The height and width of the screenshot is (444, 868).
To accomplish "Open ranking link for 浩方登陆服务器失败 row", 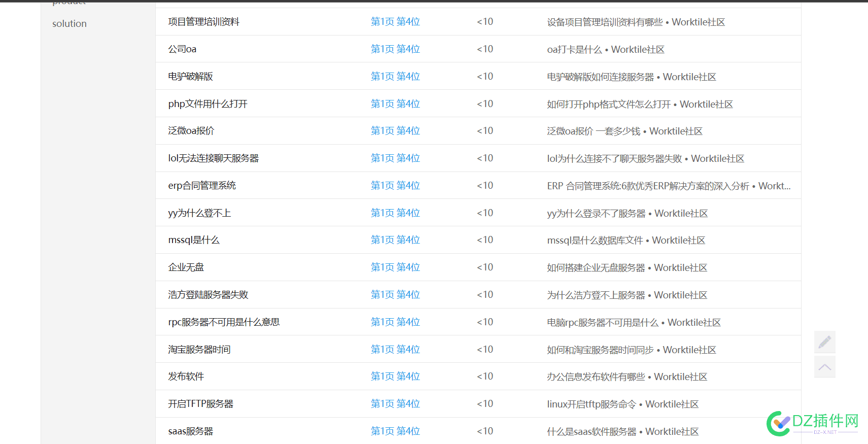I will [395, 295].
